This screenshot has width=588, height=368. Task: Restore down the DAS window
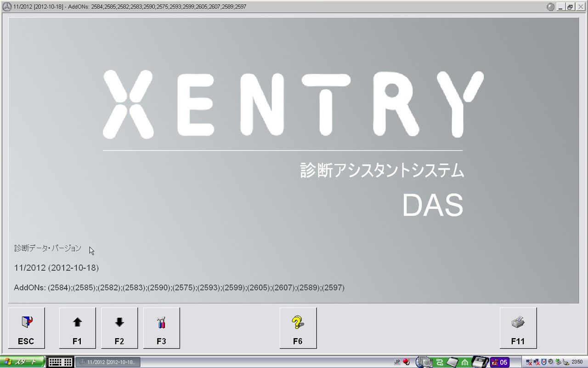click(x=571, y=7)
